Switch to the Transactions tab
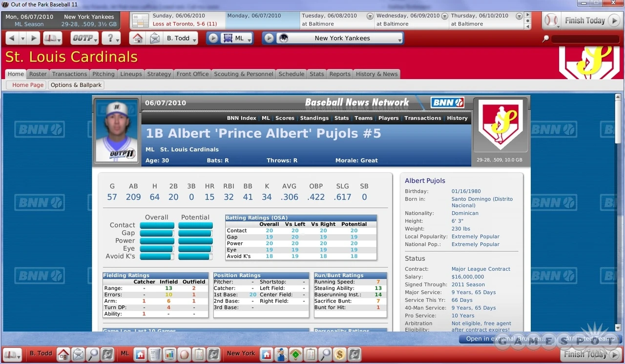 click(x=69, y=74)
